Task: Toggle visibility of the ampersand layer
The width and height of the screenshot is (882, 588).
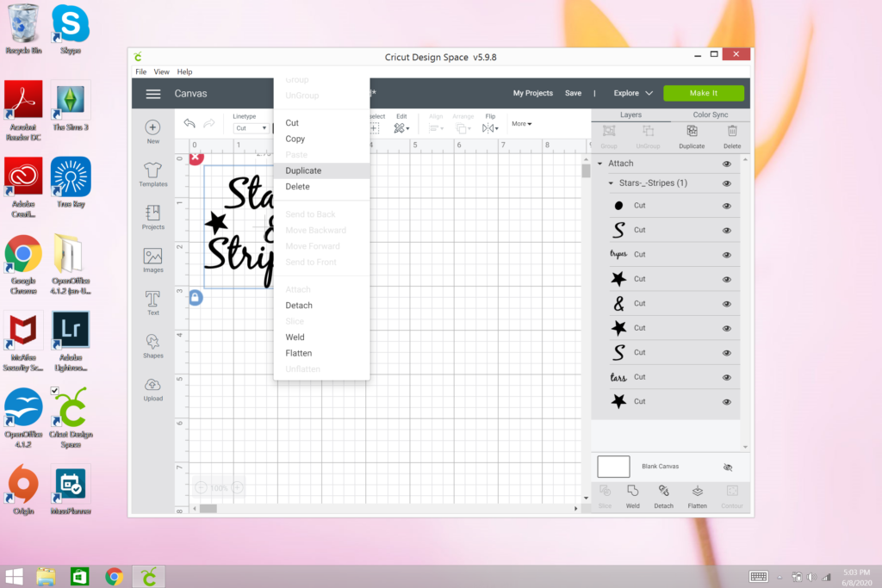Action: click(727, 303)
